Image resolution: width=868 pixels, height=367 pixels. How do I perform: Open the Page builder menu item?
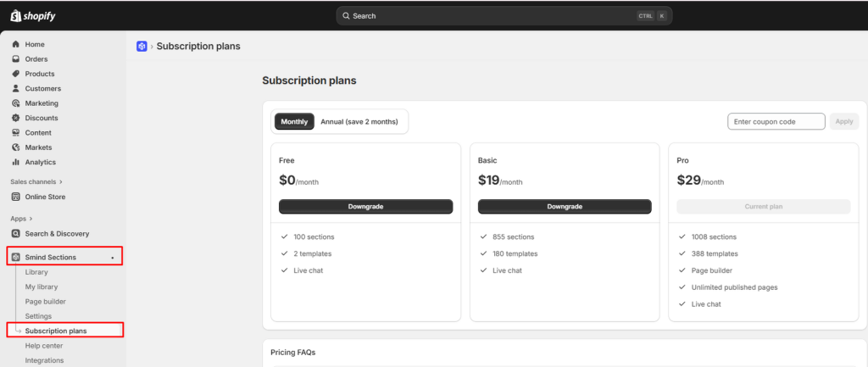[46, 302]
